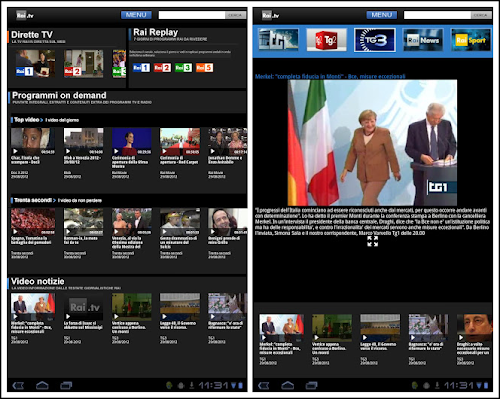This screenshot has height=399, width=500.
Task: Play the fifth Top video with two people
Action: coord(228,141)
